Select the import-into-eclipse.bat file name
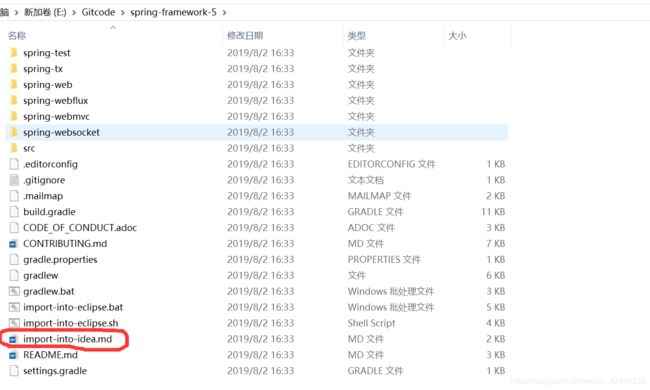The image size is (650, 390). pos(73,307)
